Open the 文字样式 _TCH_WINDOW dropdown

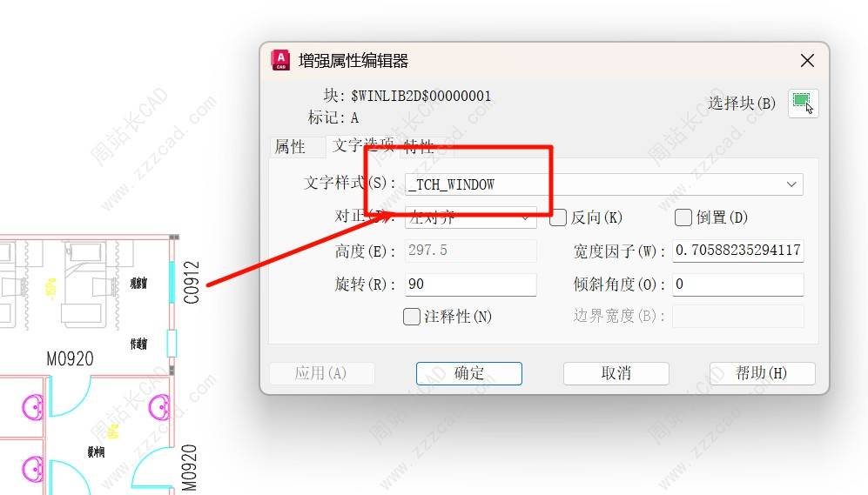pyautogui.click(x=604, y=184)
